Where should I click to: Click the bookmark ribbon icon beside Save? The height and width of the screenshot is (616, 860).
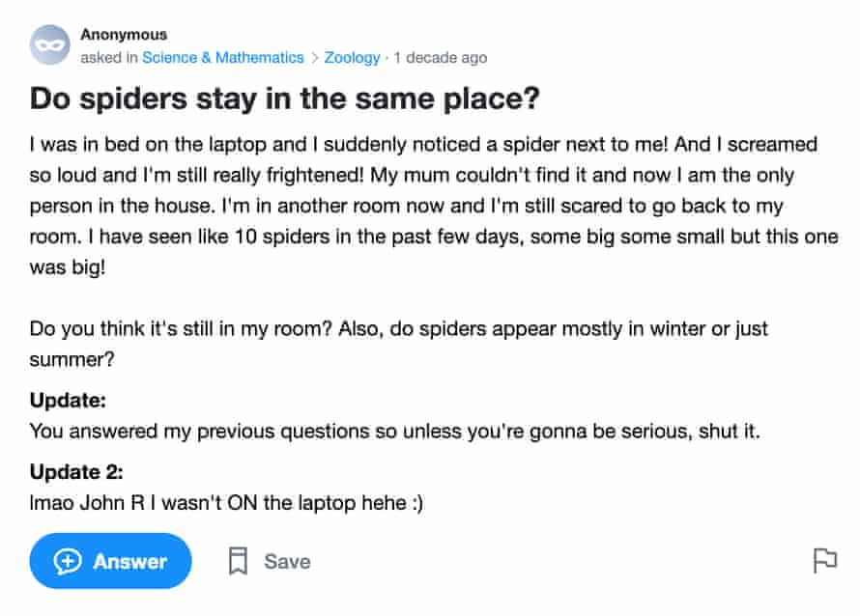[237, 561]
